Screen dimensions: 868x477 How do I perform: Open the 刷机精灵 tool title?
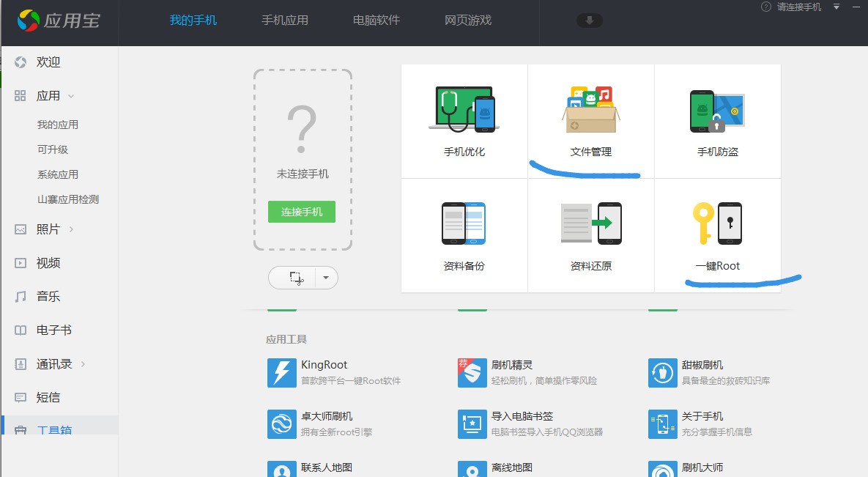(511, 365)
